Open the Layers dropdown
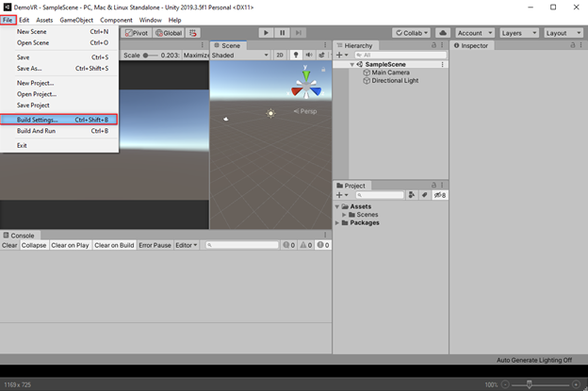 pos(519,33)
